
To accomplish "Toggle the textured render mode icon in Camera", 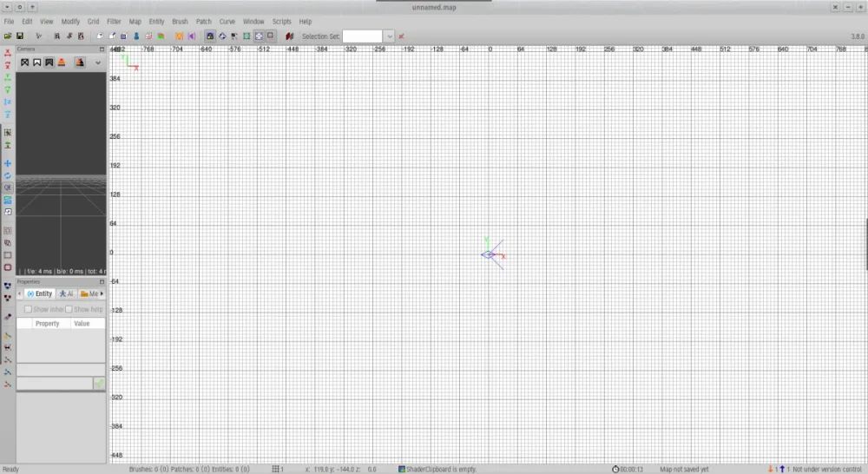I will tap(49, 63).
